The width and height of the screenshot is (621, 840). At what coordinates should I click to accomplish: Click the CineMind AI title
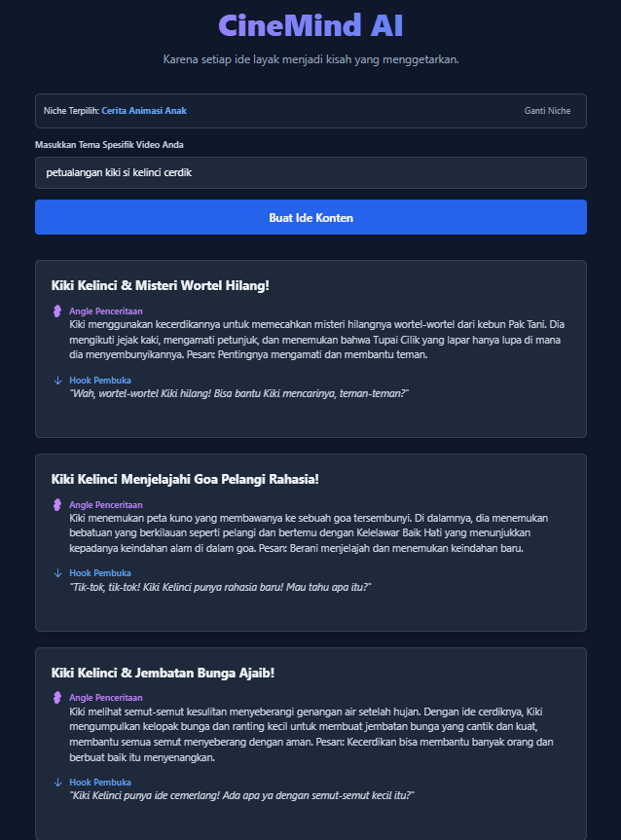(x=310, y=25)
